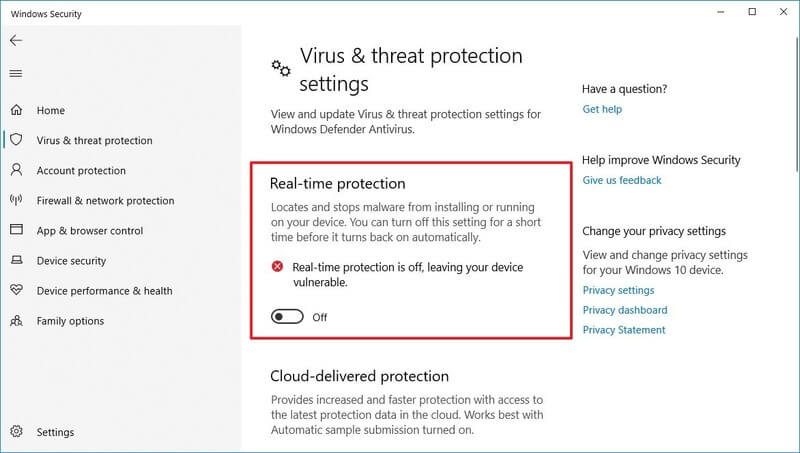The image size is (800, 453).
Task: Click Give us feedback link
Action: 621,180
